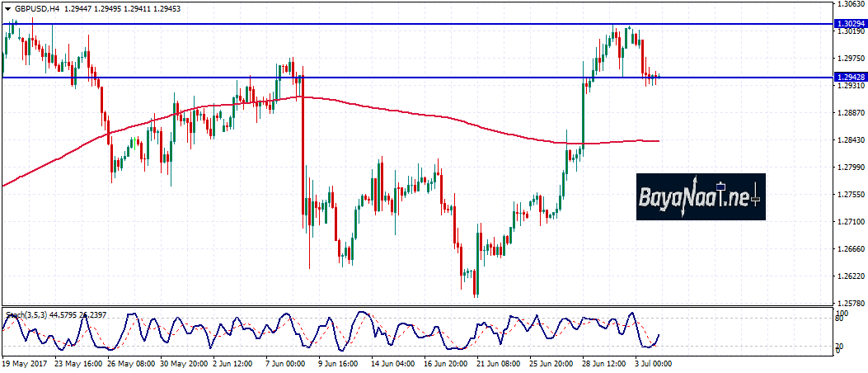Click the long red candle after 7 Jun
The height and width of the screenshot is (373, 868).
pyautogui.click(x=303, y=149)
